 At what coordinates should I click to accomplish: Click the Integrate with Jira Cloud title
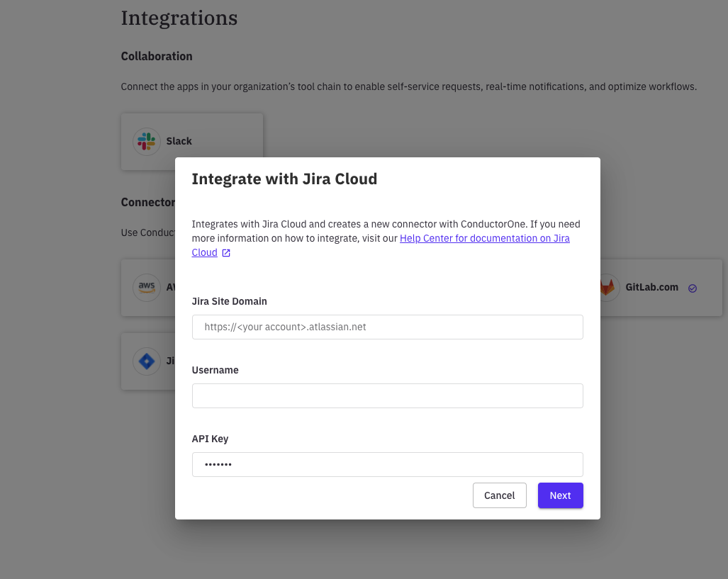coord(284,179)
